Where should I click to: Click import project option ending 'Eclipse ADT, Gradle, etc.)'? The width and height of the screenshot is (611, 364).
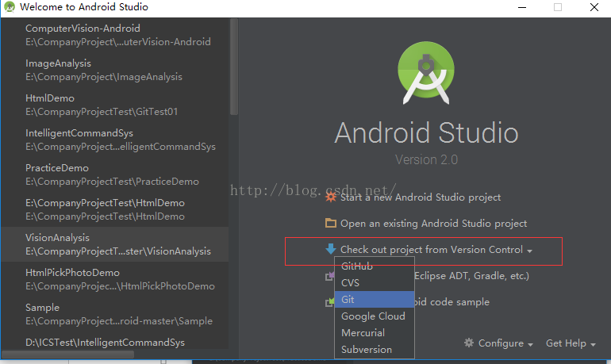coord(471,276)
